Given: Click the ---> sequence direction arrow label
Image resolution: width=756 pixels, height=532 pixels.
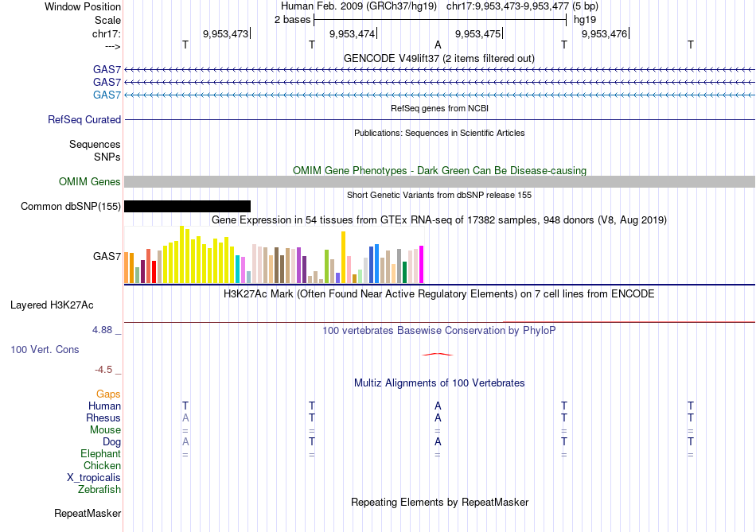Looking at the screenshot, I should pyautogui.click(x=112, y=46).
